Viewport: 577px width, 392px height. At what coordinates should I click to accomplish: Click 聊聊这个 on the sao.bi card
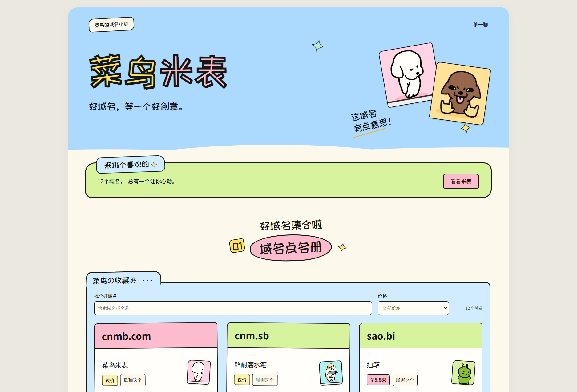click(405, 380)
